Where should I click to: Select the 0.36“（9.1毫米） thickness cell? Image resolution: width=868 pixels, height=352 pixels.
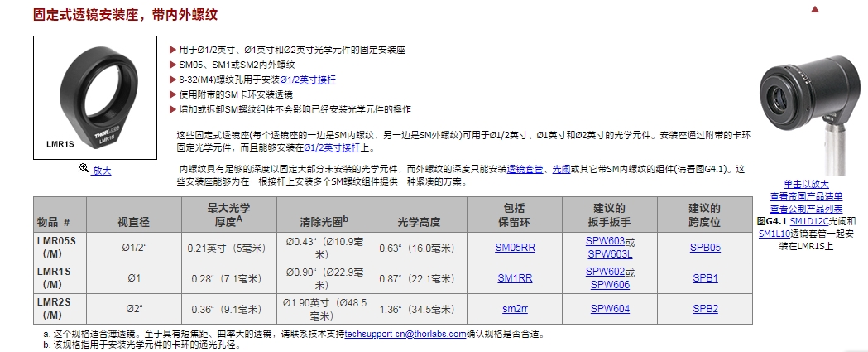(x=229, y=309)
